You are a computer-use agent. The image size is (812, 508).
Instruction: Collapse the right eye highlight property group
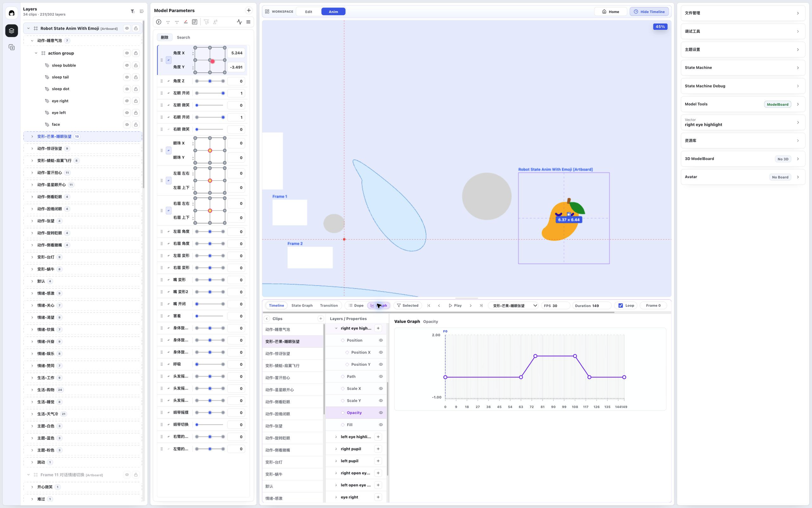(x=336, y=329)
